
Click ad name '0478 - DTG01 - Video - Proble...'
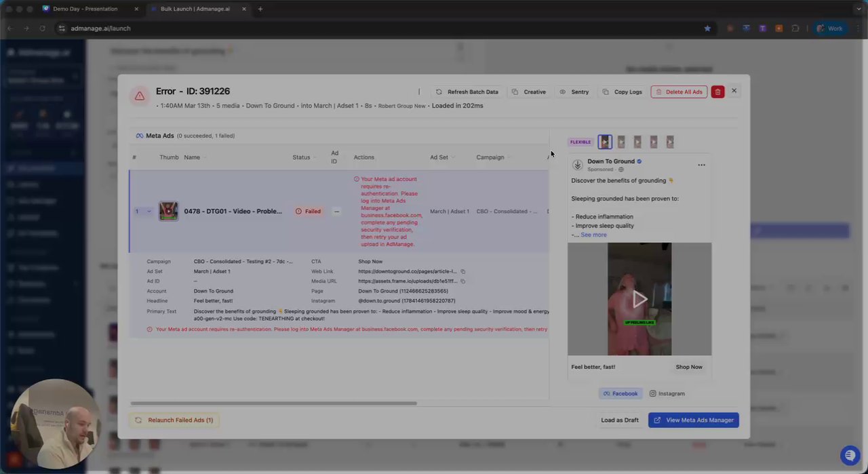pyautogui.click(x=233, y=211)
